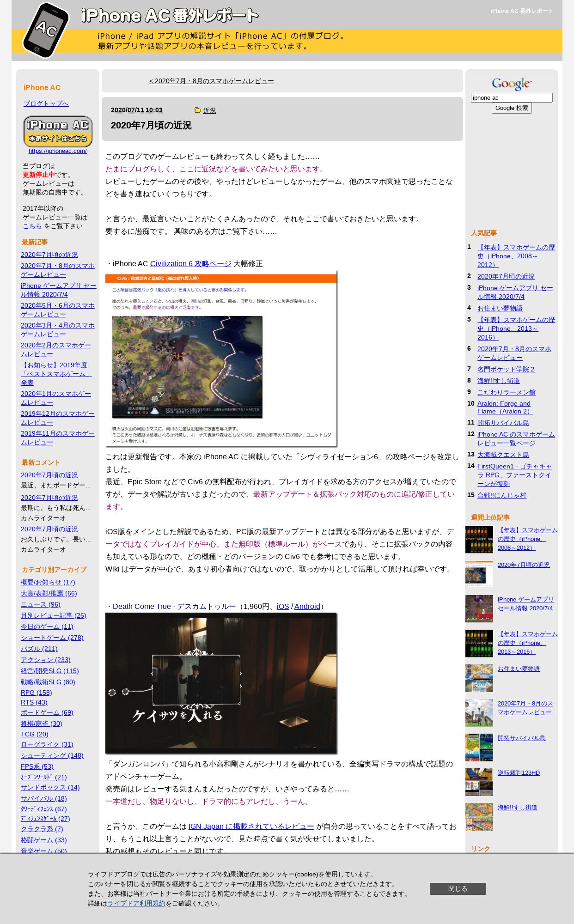
Task: Click weekly thumbnail for スマホゲームの歴史 2008～2012
Action: point(479,540)
